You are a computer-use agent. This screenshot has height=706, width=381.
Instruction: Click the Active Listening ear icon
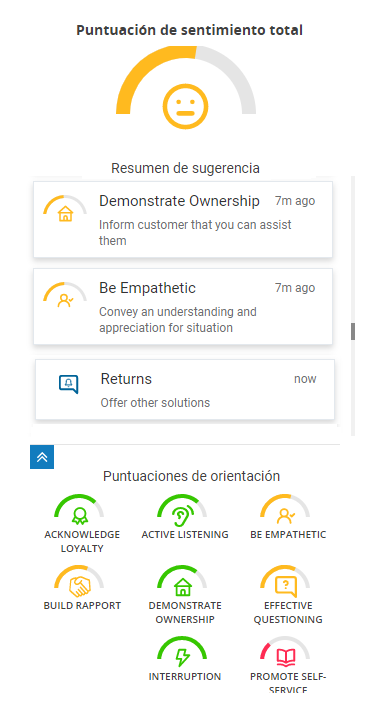[183, 516]
